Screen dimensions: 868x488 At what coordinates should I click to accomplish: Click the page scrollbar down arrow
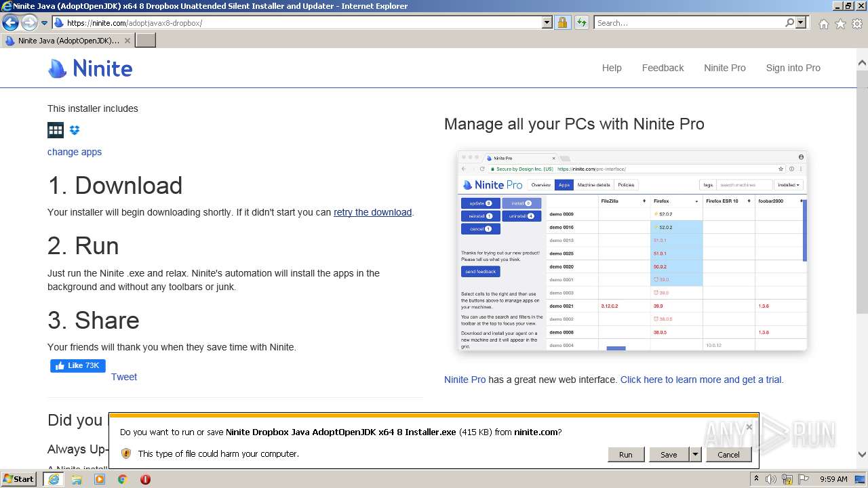tap(862, 455)
